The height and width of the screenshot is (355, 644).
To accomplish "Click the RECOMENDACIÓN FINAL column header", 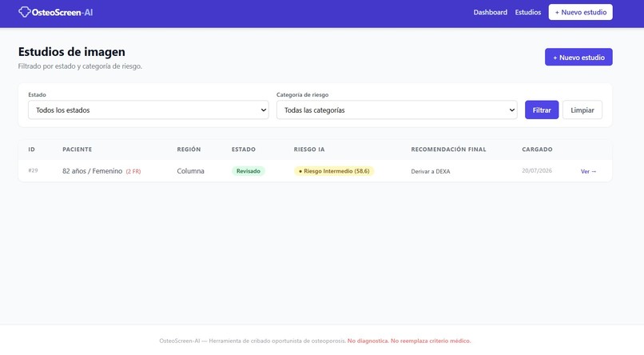I will pos(448,150).
